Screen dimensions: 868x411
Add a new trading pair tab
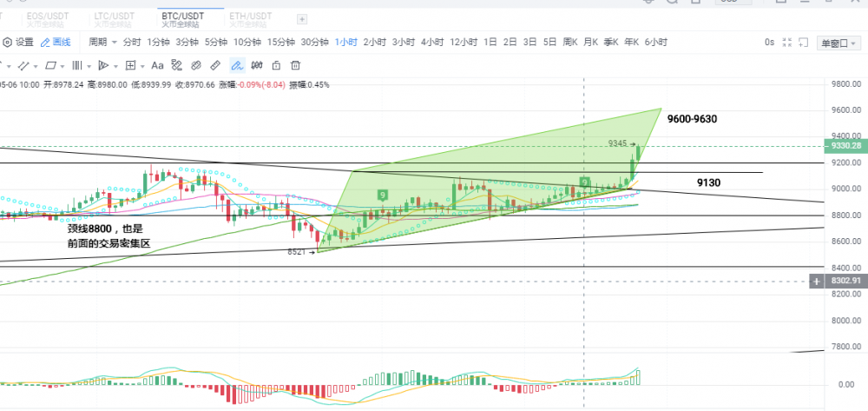[x=301, y=19]
